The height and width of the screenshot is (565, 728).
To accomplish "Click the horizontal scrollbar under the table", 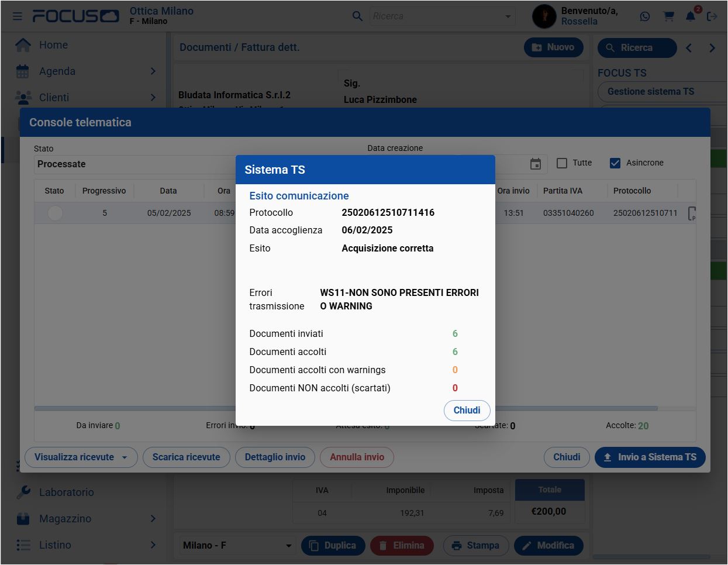I will point(134,408).
